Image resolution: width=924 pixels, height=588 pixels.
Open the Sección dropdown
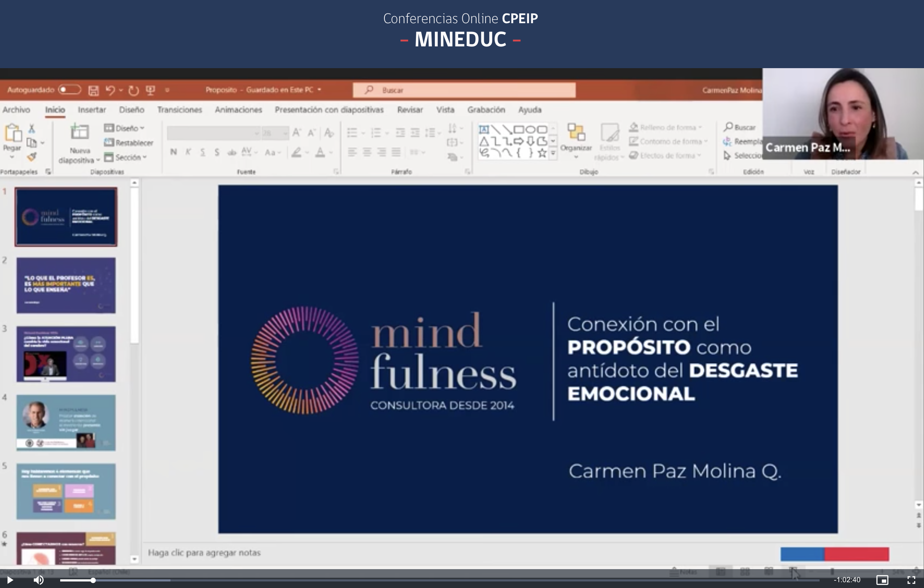(125, 157)
